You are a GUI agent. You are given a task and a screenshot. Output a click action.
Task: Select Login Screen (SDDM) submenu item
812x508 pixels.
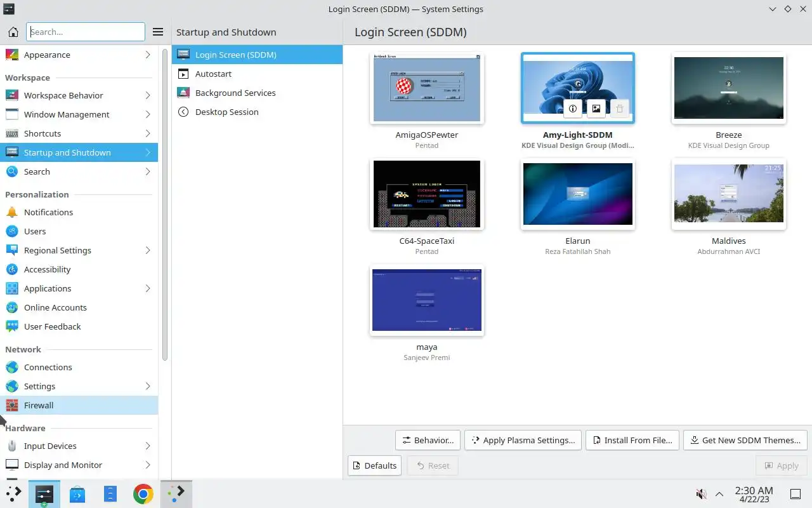(257, 55)
